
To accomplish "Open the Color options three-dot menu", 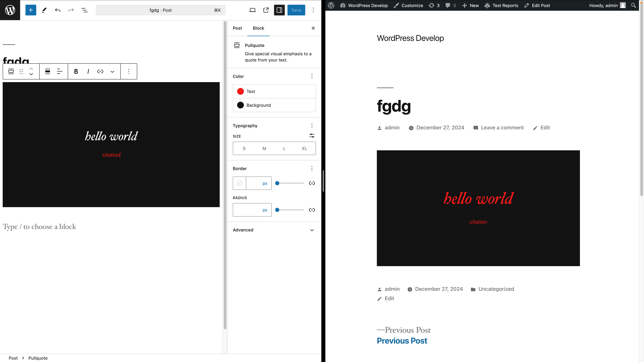I will 312,76.
